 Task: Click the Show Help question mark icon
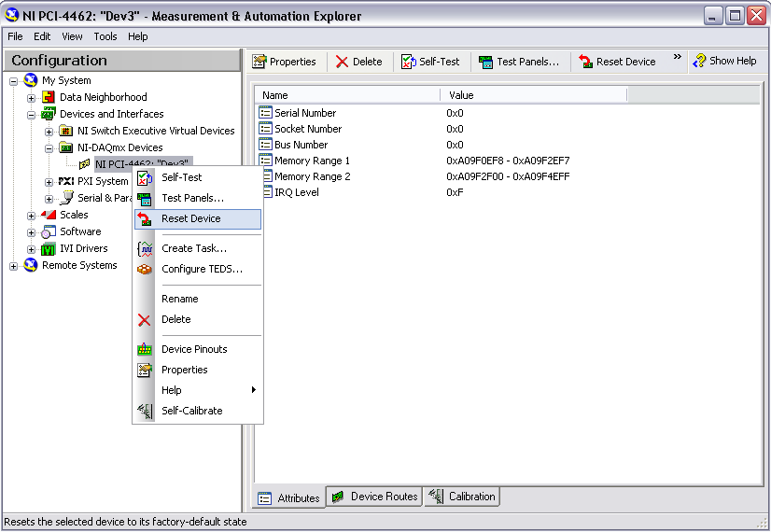coord(699,61)
